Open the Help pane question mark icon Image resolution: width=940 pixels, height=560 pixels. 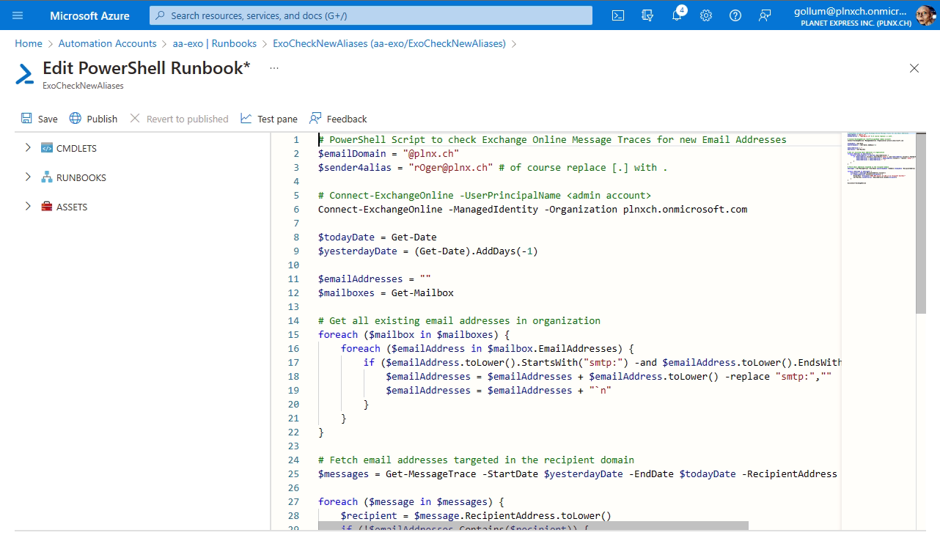735,15
